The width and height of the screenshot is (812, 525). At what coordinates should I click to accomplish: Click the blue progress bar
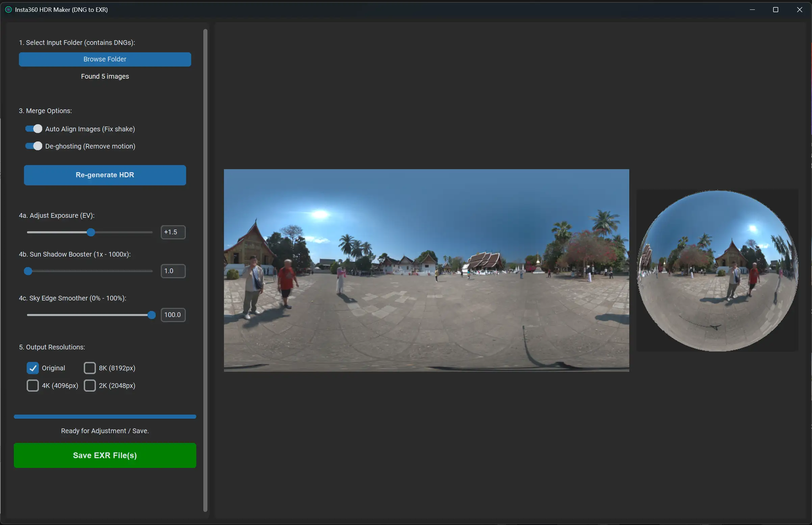(105, 417)
